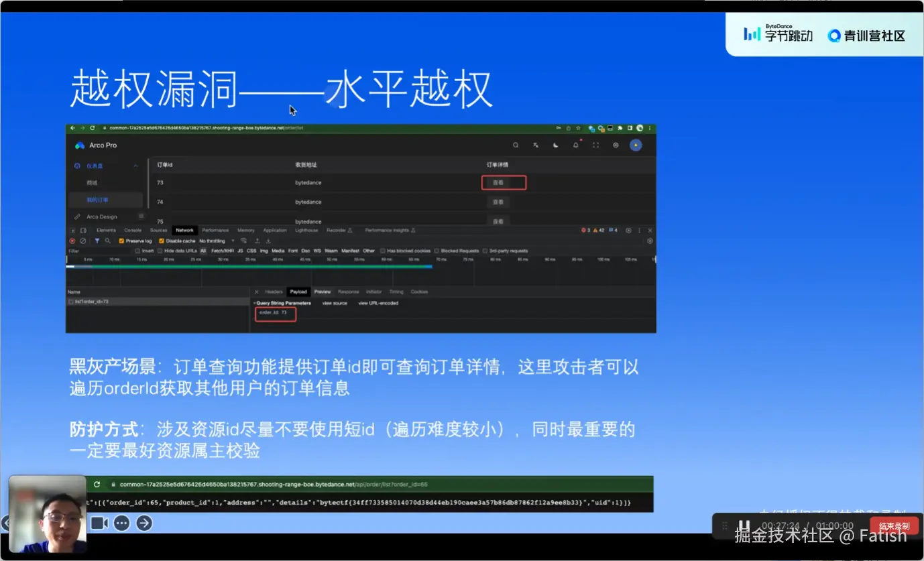Click the browser back arrow
Image resolution: width=924 pixels, height=561 pixels.
pyautogui.click(x=72, y=127)
